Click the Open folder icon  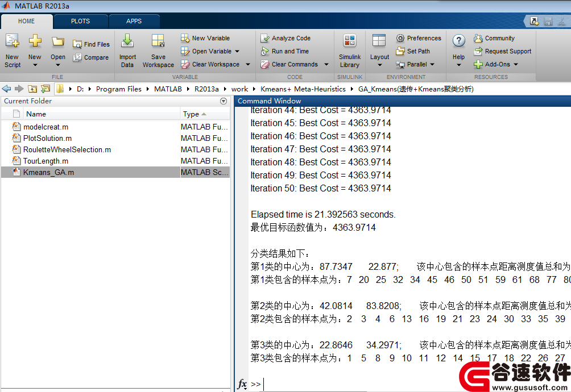(57, 41)
